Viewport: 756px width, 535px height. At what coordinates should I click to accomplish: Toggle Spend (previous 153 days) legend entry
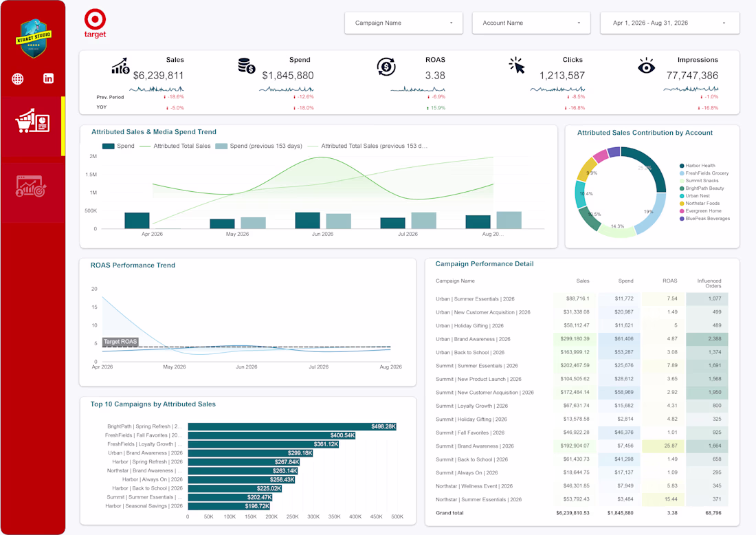click(x=259, y=146)
